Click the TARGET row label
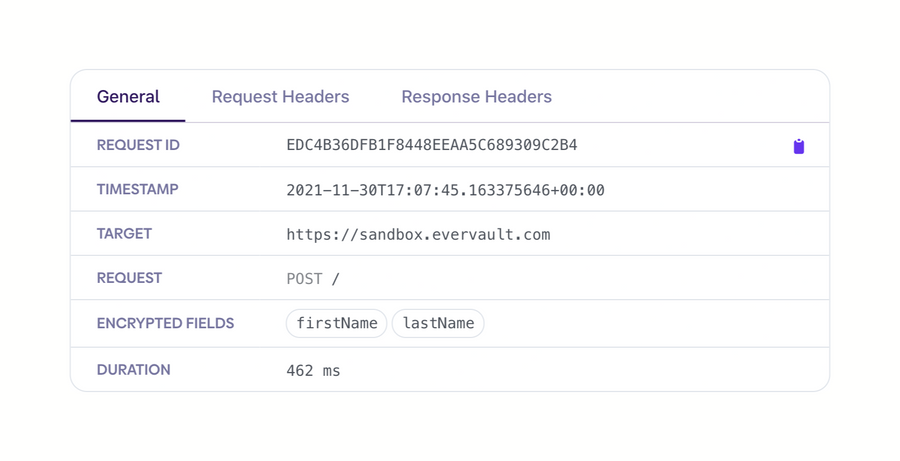This screenshot has height=461, width=900. pos(124,234)
